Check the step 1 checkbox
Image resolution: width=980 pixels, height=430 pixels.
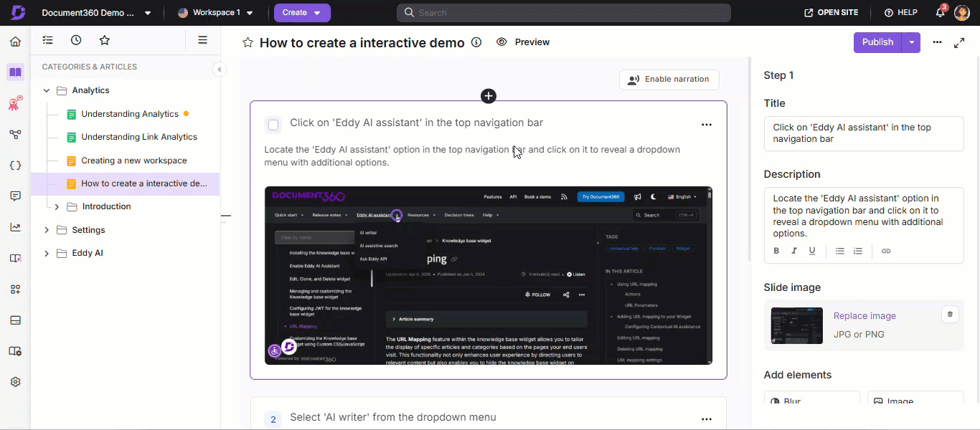tap(273, 125)
